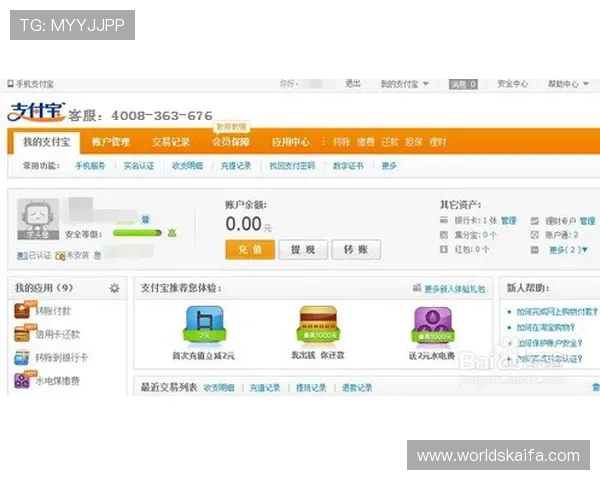Image resolution: width=600 pixels, height=480 pixels.
Task: Click the phone icon beside 手机支付宝
Action: (10, 83)
